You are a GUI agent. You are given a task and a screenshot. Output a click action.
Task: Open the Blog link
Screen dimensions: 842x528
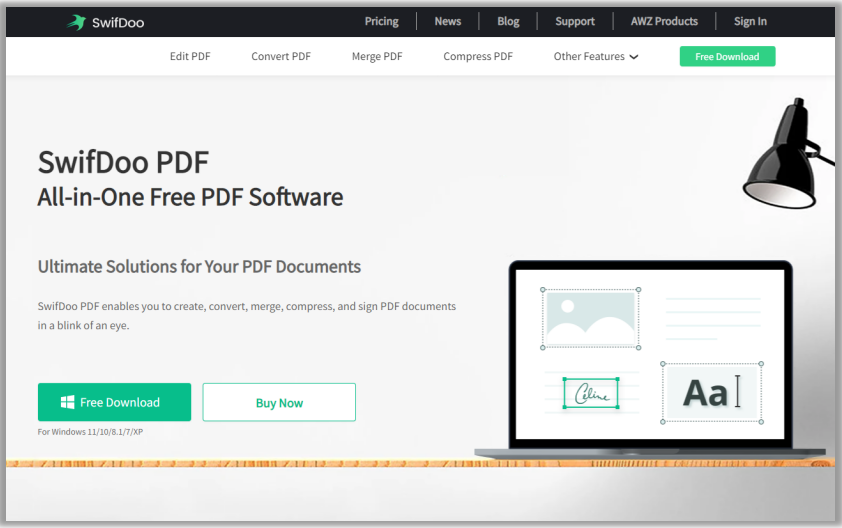tap(508, 21)
